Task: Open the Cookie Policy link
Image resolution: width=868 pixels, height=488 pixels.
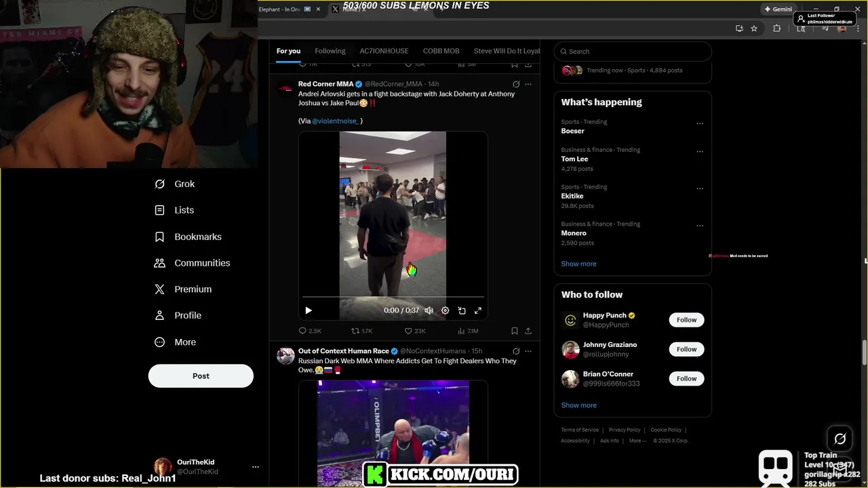Action: (666, 430)
